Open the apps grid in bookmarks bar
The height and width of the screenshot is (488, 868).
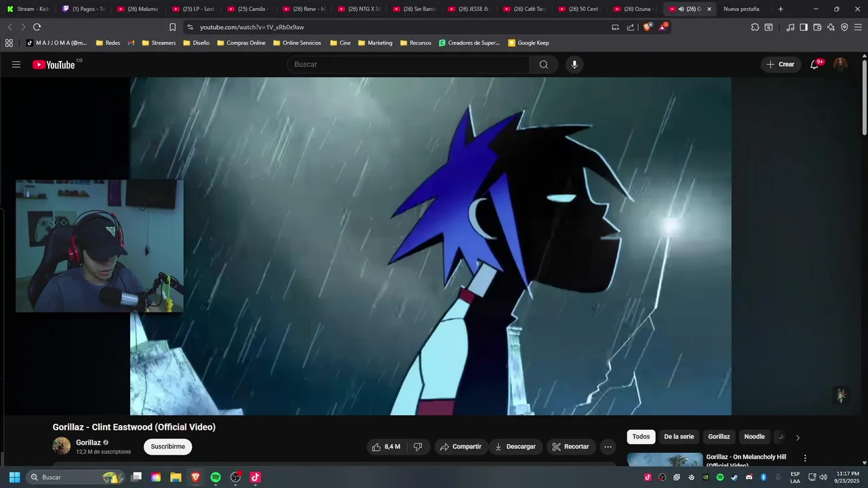coord(9,43)
